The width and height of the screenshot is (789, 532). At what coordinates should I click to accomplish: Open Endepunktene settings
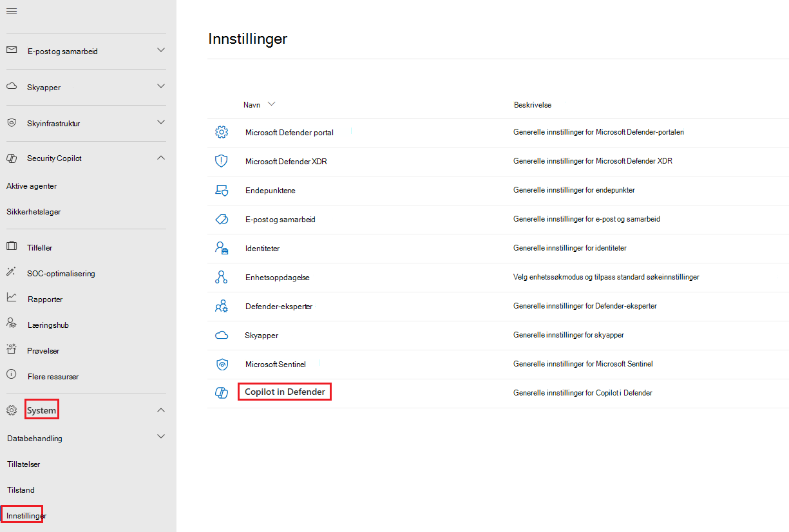(271, 191)
